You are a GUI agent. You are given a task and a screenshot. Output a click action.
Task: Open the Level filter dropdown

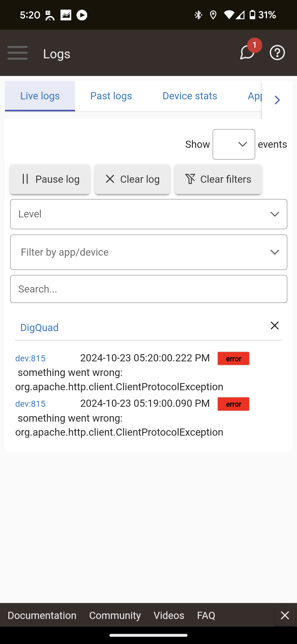(149, 214)
